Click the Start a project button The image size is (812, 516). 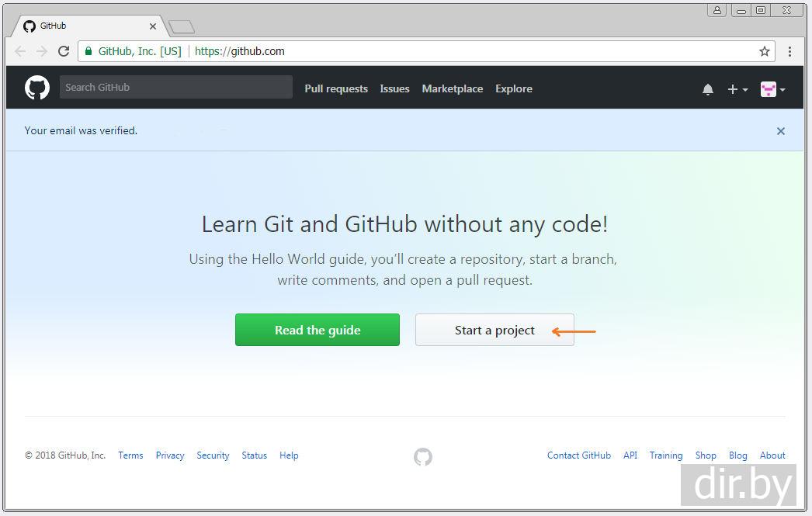coord(494,330)
